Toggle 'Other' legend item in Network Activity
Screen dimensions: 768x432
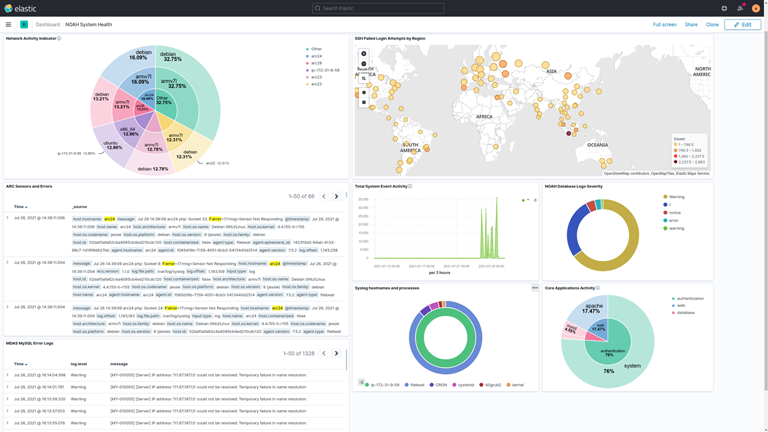(314, 49)
